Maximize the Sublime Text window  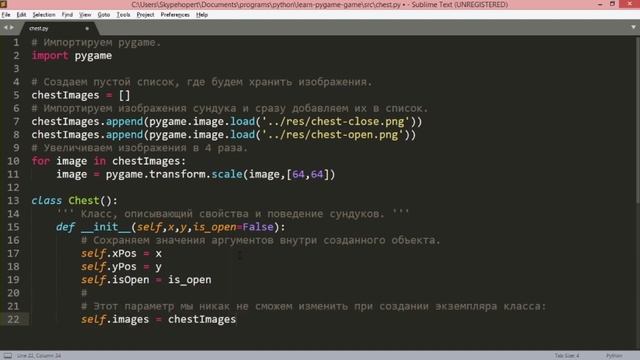click(x=612, y=4)
